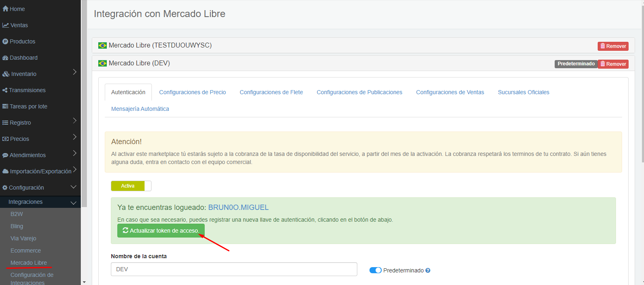Toggle the Activa switch

131,186
